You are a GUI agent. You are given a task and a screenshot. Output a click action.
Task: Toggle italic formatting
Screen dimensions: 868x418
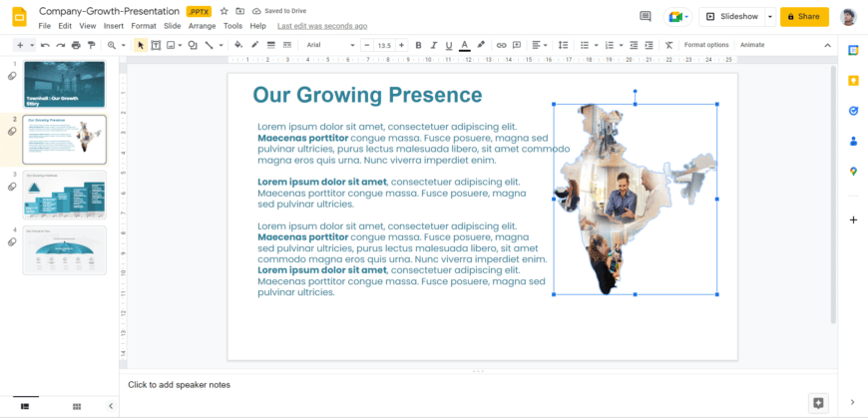point(434,45)
